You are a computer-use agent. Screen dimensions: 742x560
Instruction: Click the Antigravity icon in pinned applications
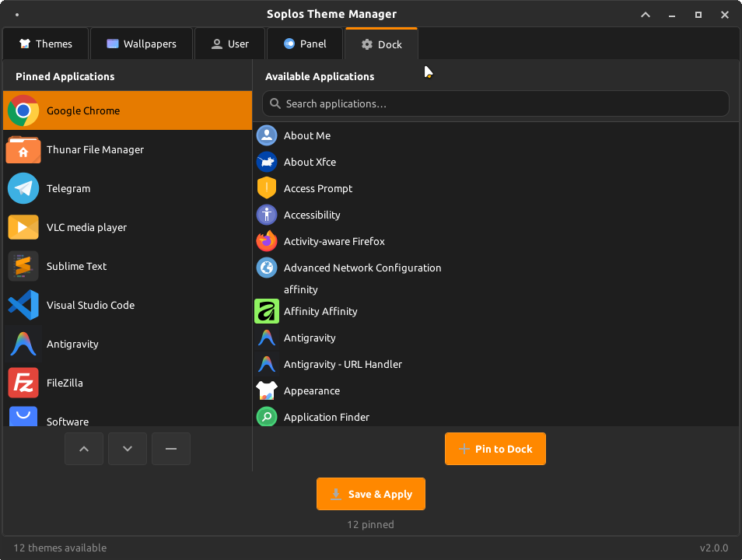tap(23, 344)
